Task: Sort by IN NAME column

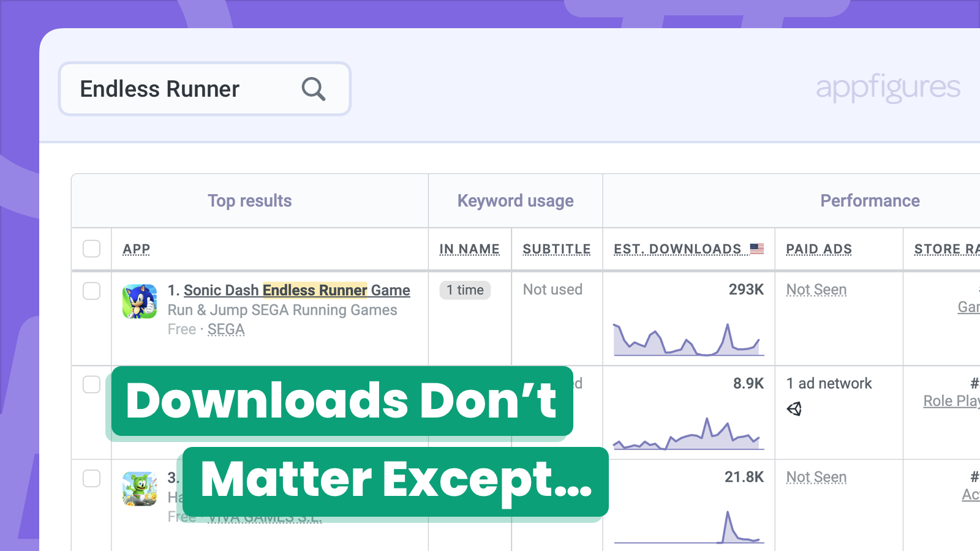Action: point(469,249)
